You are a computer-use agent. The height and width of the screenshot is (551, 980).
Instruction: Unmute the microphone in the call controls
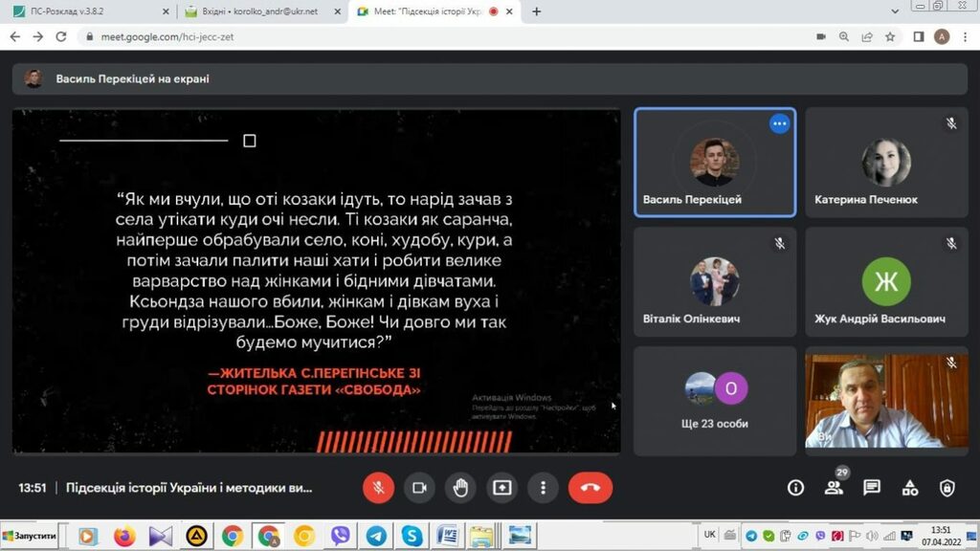(378, 488)
